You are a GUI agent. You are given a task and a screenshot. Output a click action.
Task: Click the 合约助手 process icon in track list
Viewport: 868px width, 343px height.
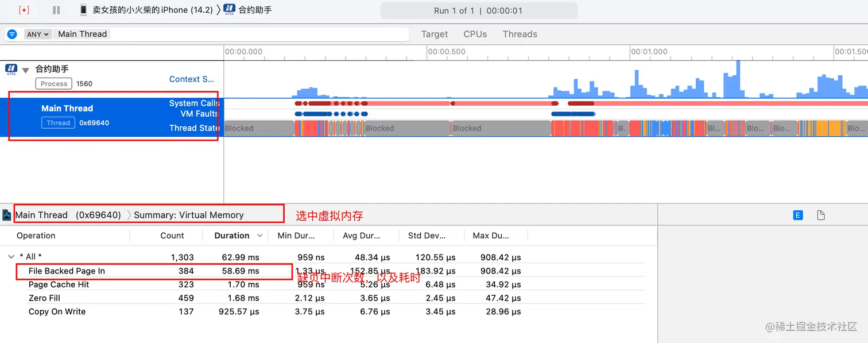11,70
